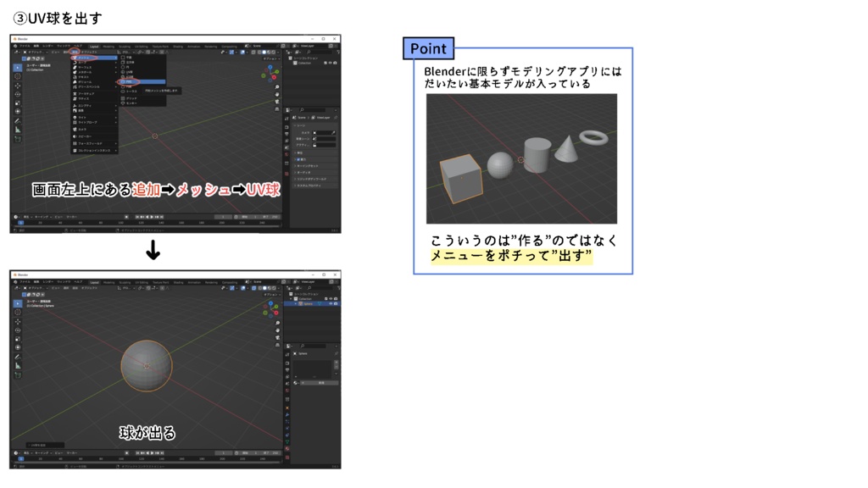Select the Cursor tool below the select tool

[18, 312]
